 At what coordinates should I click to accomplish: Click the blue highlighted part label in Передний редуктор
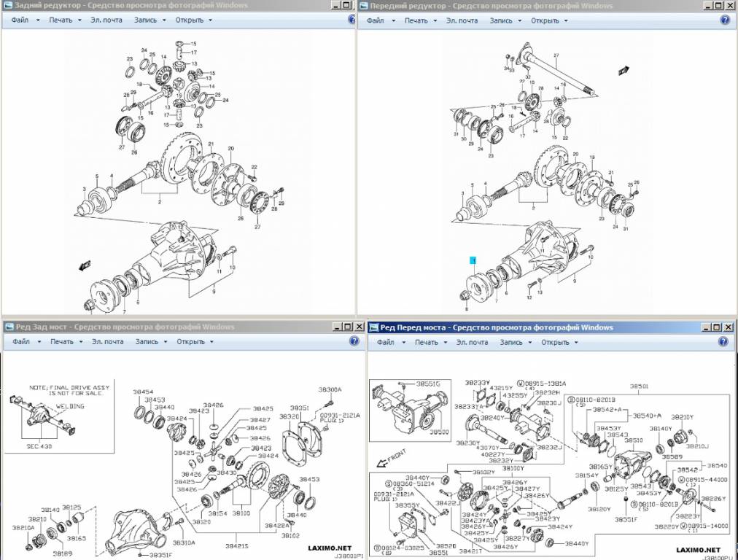pos(473,260)
